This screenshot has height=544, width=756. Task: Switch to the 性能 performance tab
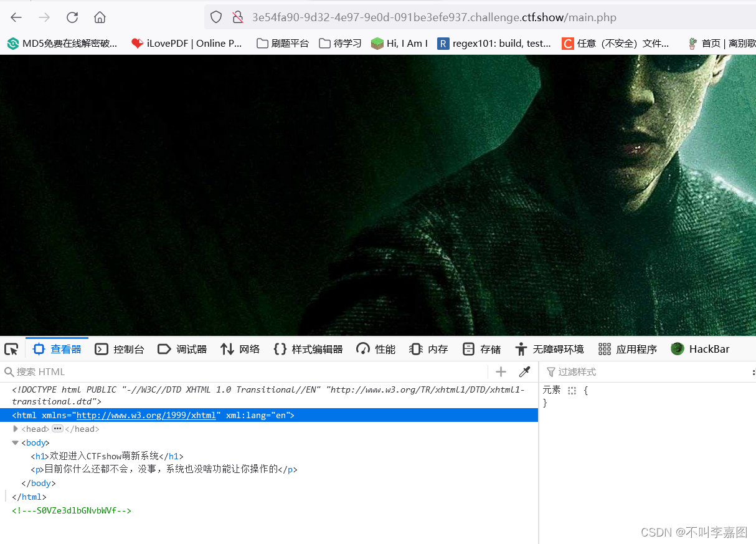click(x=376, y=349)
